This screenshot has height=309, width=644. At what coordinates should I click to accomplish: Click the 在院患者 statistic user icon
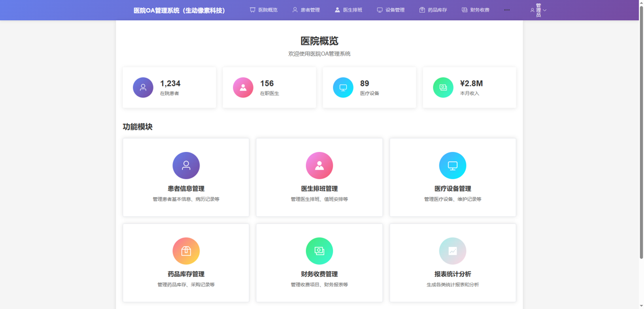pos(143,87)
